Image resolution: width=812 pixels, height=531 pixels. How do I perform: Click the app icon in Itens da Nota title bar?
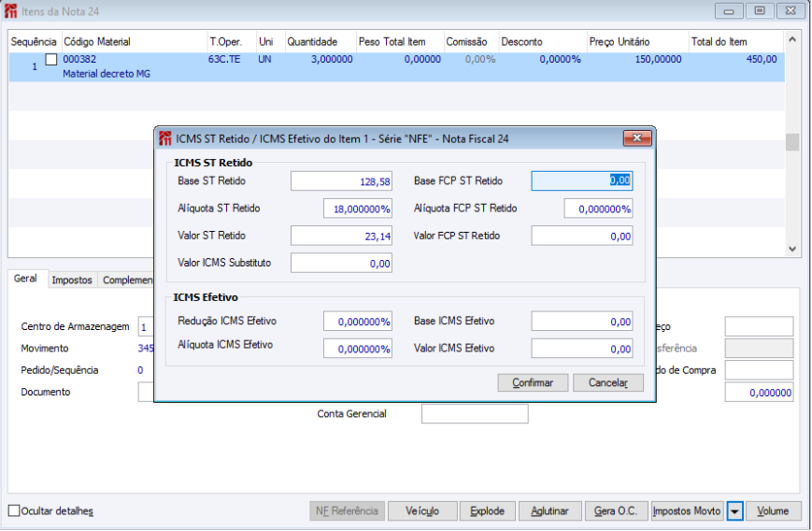[x=10, y=11]
